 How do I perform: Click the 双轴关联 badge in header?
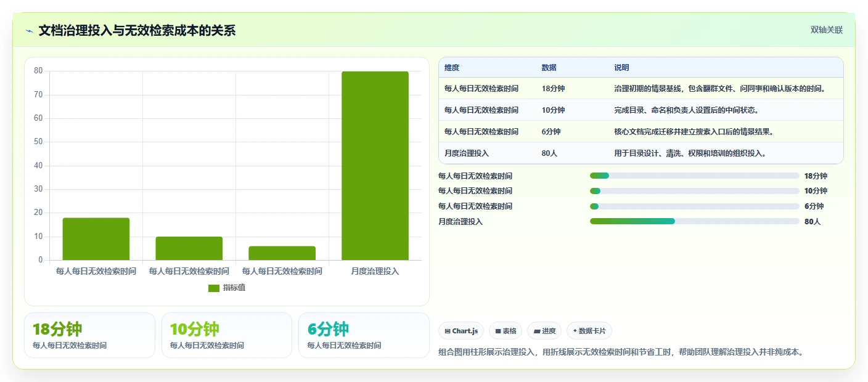[826, 30]
